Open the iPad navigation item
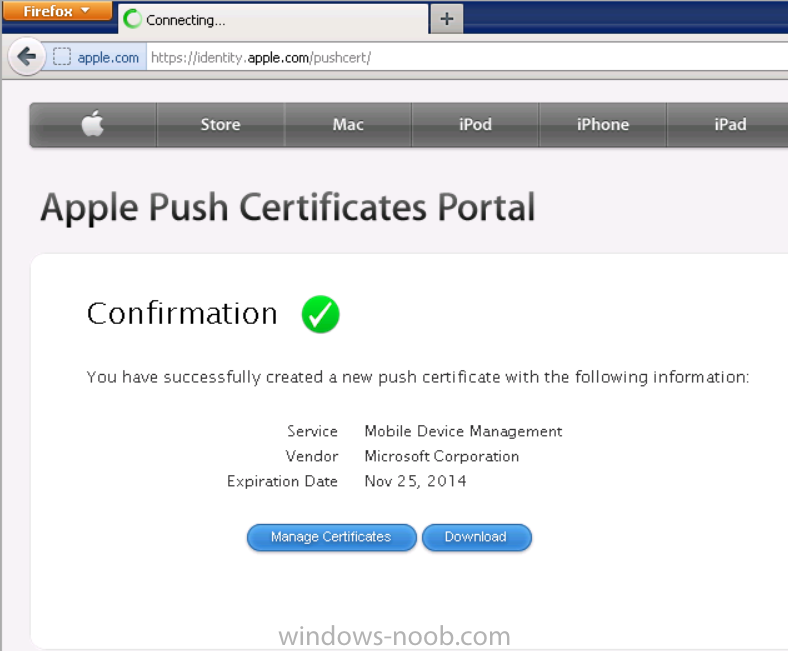The height and width of the screenshot is (651, 788). coord(730,124)
